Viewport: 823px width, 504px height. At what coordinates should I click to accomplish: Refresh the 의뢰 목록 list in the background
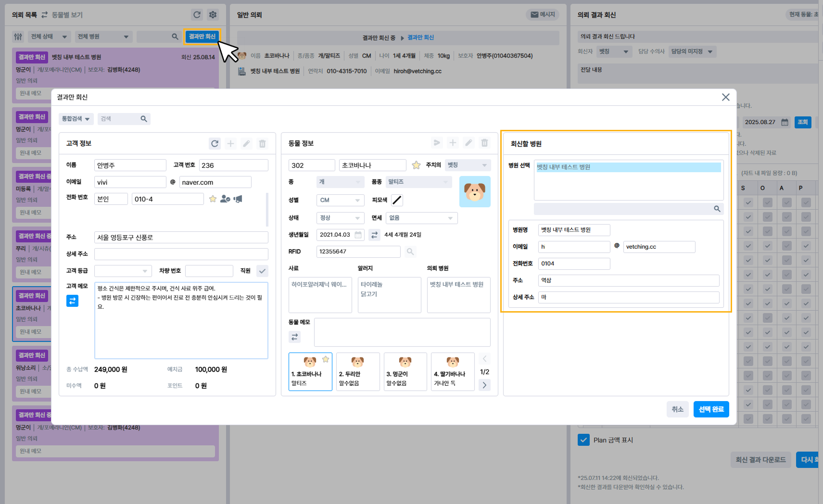[197, 15]
